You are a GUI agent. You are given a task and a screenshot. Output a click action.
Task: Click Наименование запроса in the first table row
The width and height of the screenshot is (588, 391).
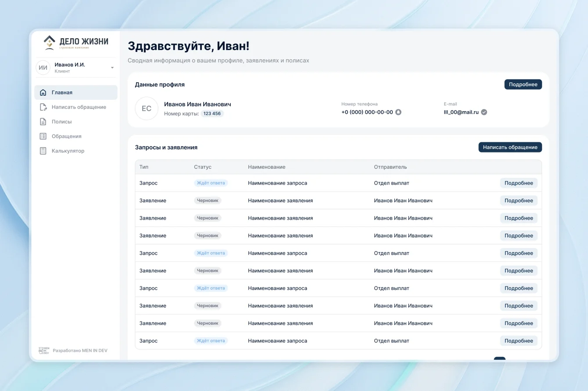(277, 183)
